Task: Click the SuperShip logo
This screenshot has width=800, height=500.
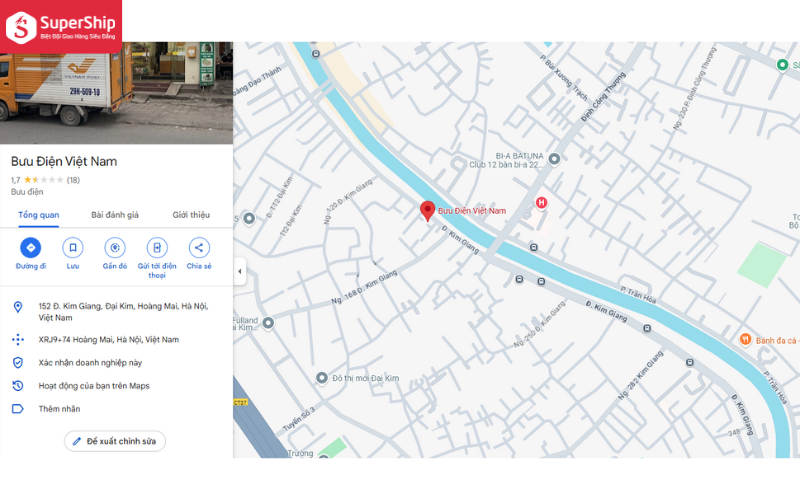Action: [x=61, y=27]
